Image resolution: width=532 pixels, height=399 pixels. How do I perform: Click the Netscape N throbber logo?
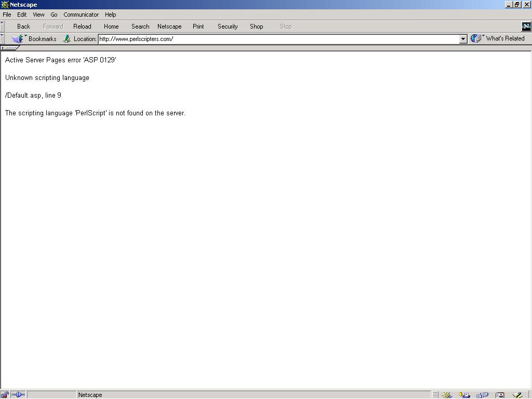[x=526, y=26]
